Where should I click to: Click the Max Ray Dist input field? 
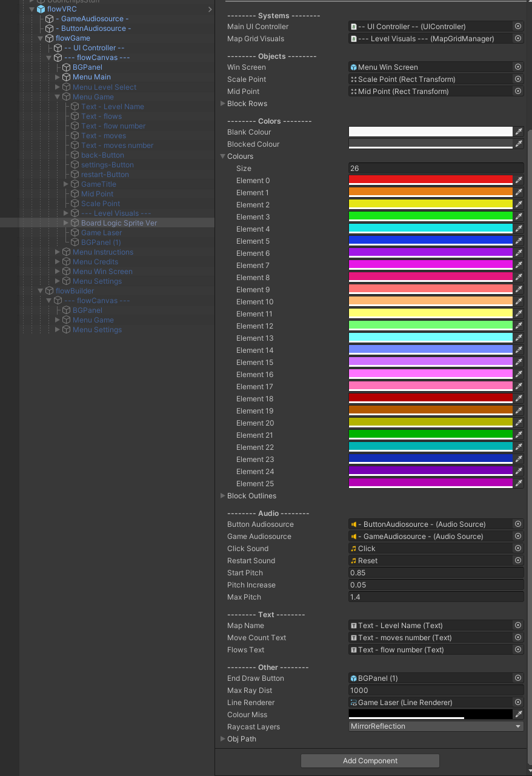pos(436,691)
